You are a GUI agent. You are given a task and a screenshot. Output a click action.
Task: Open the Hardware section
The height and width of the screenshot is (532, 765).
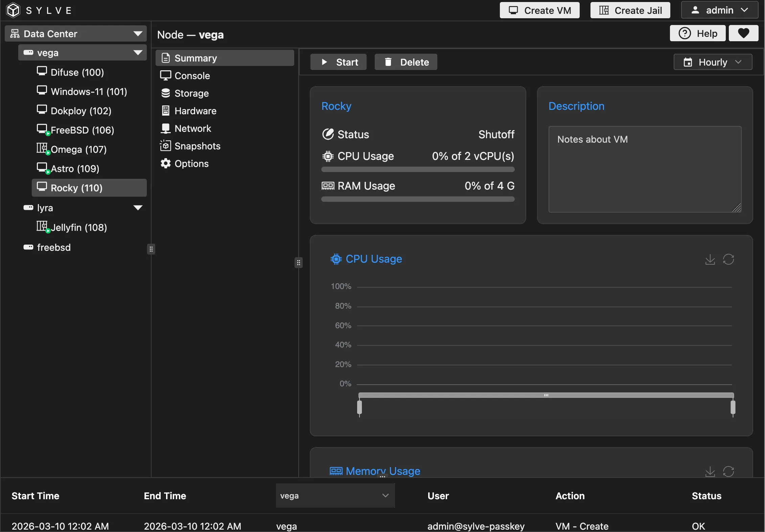(x=195, y=111)
